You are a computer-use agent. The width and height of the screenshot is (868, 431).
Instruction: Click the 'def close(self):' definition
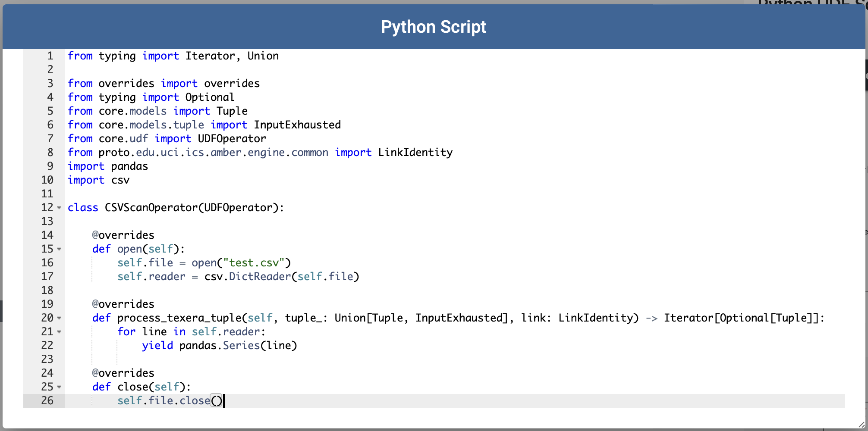click(x=142, y=387)
